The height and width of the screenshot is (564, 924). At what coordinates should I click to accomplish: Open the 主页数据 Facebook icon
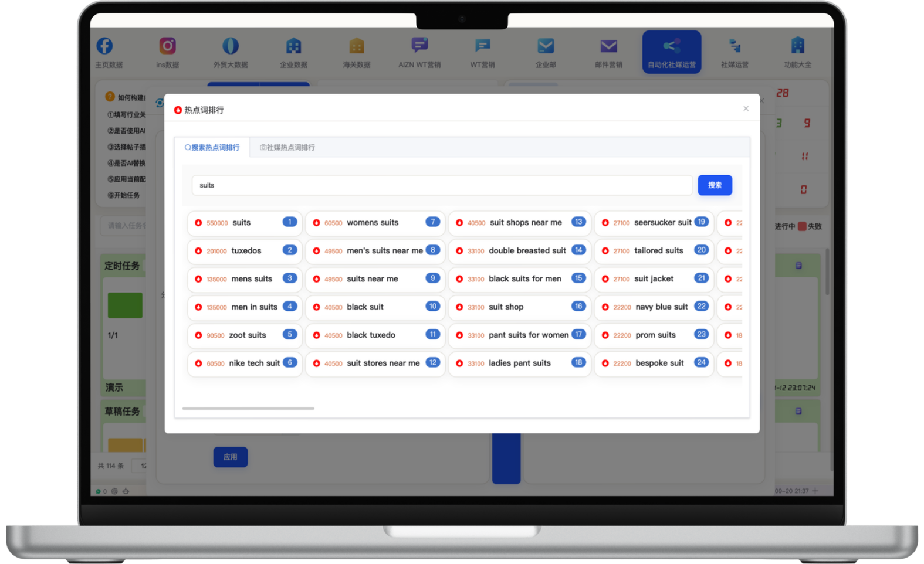(x=104, y=46)
